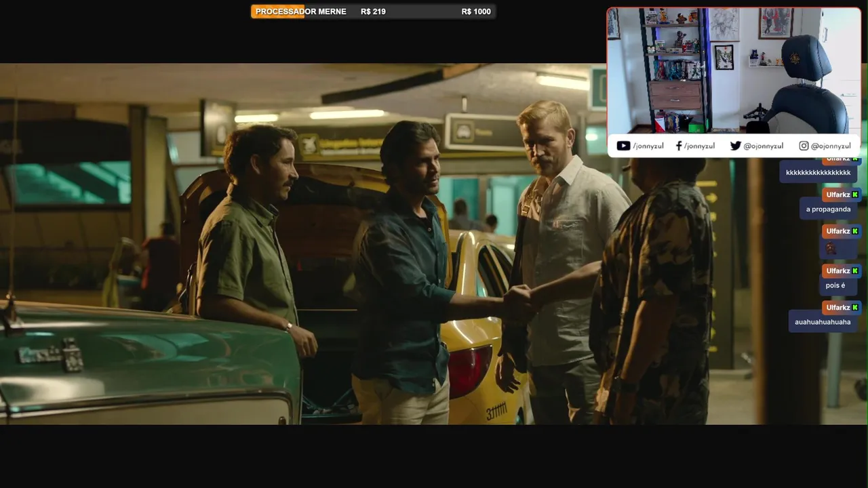Screen dimensions: 868x488
Task: Click the YouTube handle text "/jonnyzul"
Action: 648,146
